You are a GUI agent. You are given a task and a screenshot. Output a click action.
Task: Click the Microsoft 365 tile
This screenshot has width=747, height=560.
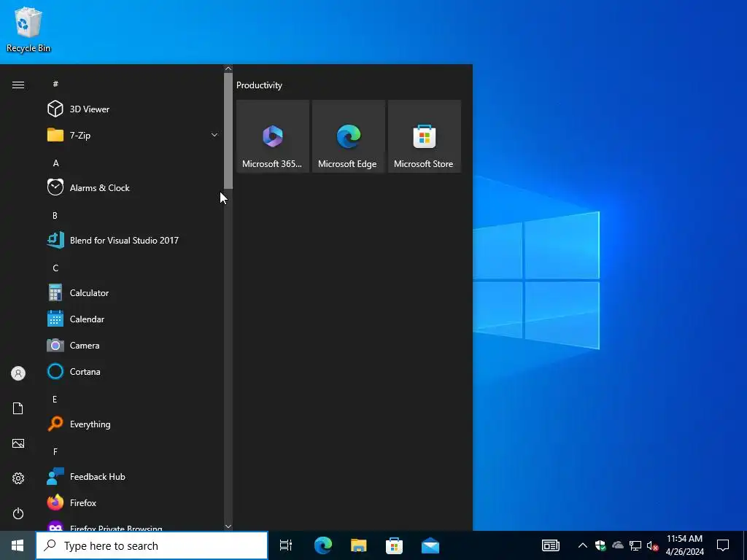click(273, 136)
